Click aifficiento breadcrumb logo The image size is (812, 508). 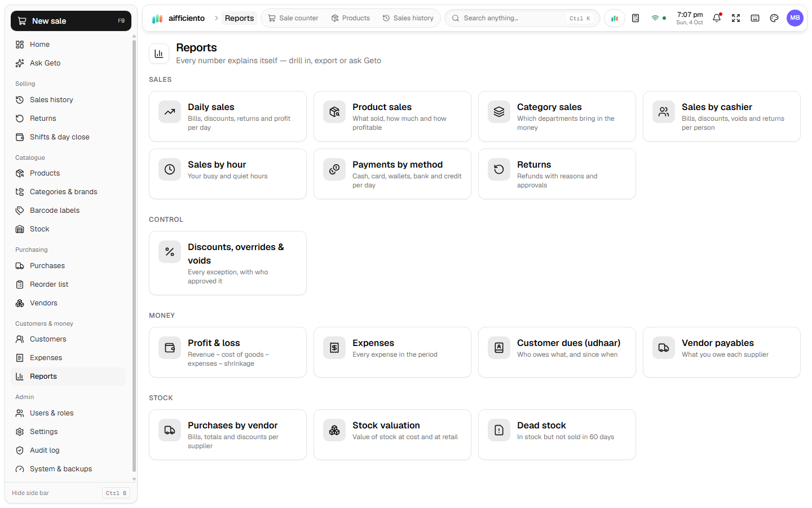[178, 18]
